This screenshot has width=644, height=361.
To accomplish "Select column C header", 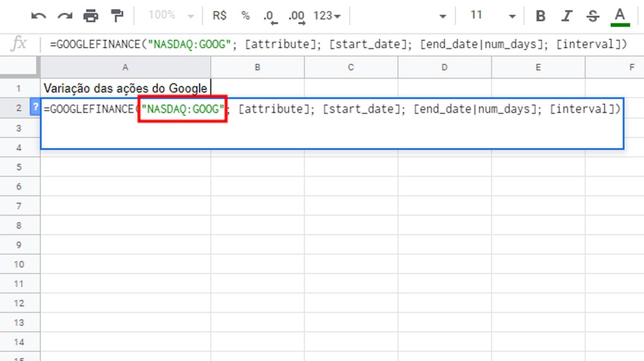I will point(351,68).
